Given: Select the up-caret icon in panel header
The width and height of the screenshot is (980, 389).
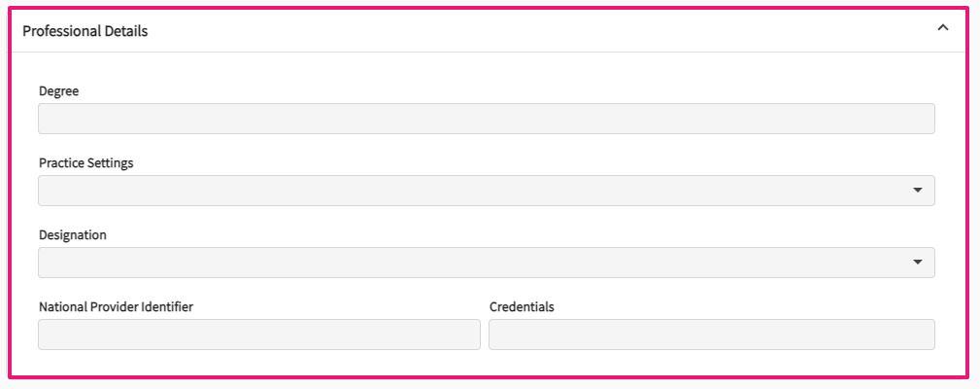Looking at the screenshot, I should pos(942,29).
